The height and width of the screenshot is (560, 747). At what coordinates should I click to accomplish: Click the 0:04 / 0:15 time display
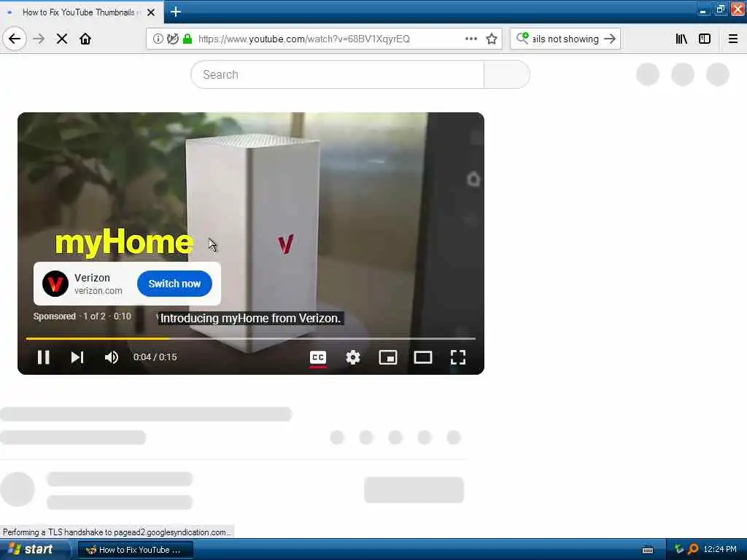coord(155,357)
